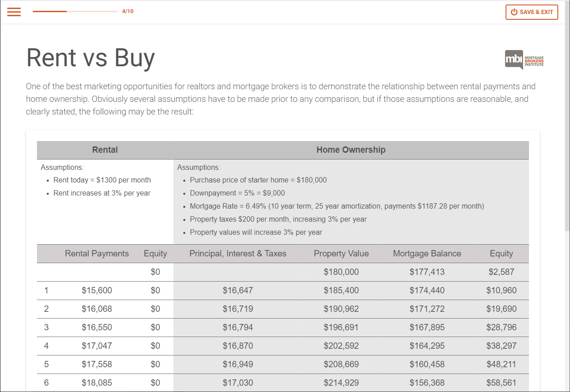Click the Rent vs Buy page heading
Screen dimensions: 570x392
[x=91, y=58]
